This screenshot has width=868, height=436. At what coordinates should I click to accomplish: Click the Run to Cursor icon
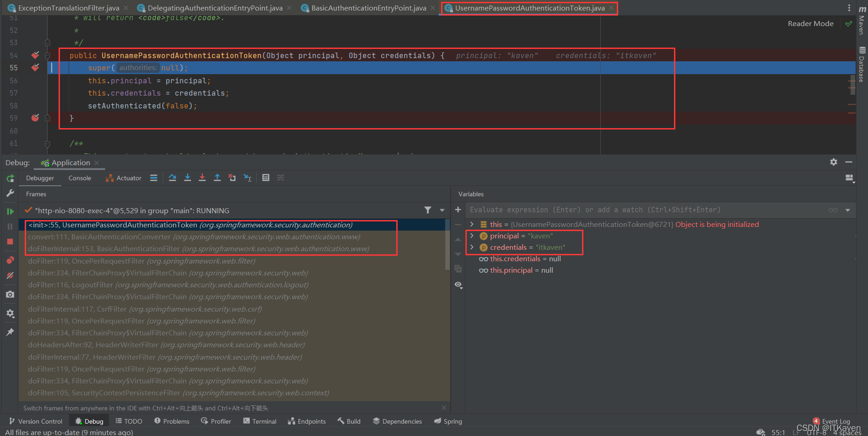point(248,178)
